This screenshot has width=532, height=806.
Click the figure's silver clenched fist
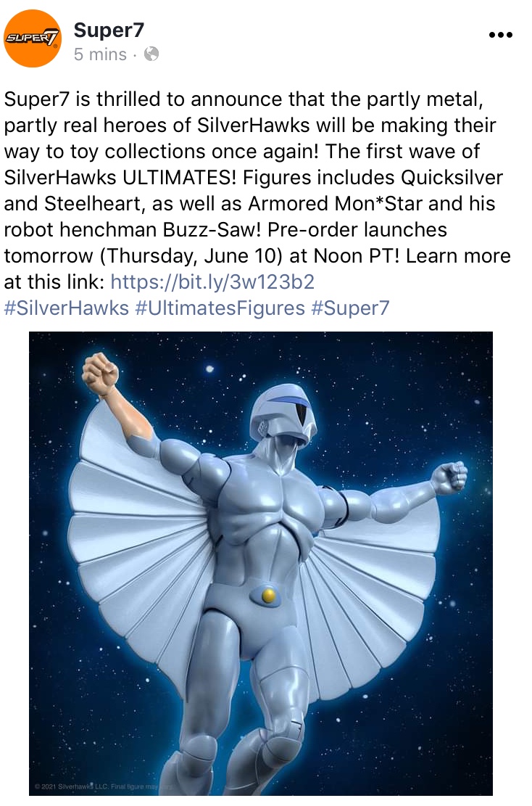pos(450,477)
